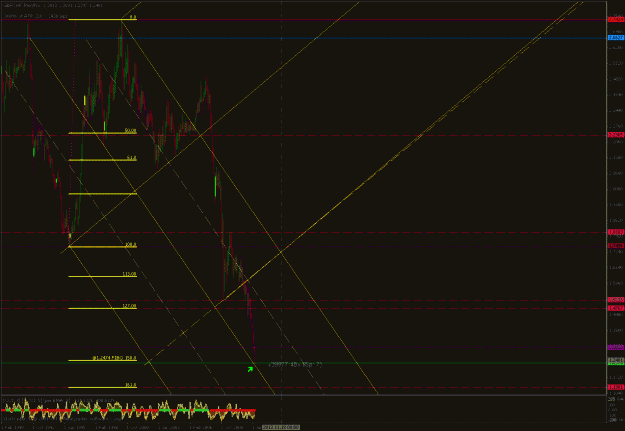This screenshot has width=625, height=431.
Task: Select the Fibonacci 50.0 level label
Action: [130, 130]
